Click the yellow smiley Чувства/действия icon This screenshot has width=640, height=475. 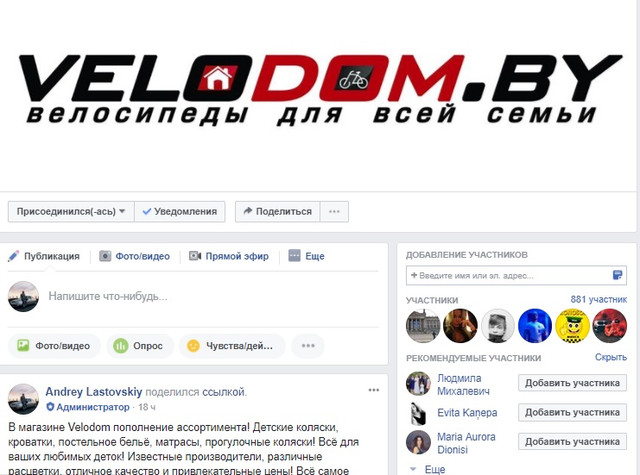[193, 346]
